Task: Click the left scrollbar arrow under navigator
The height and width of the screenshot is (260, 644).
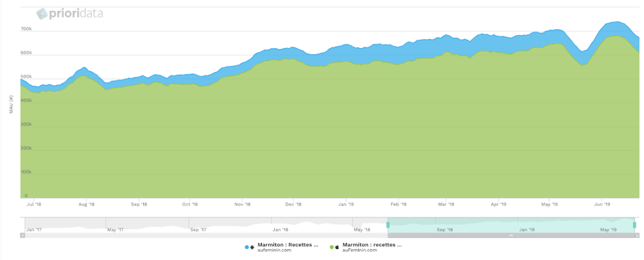Action: (23, 236)
